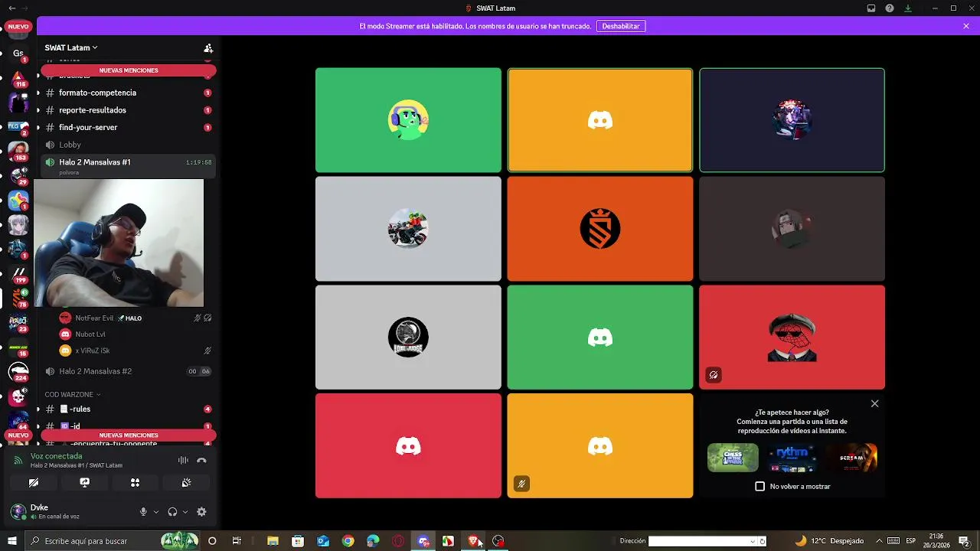Viewport: 980px width, 551px height.
Task: Check No volver a mostrar box
Action: (759, 486)
